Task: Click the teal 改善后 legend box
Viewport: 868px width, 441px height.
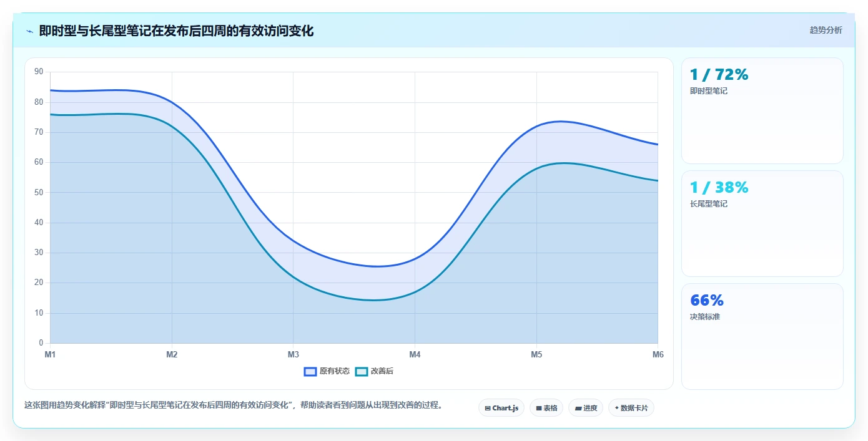Action: point(362,371)
